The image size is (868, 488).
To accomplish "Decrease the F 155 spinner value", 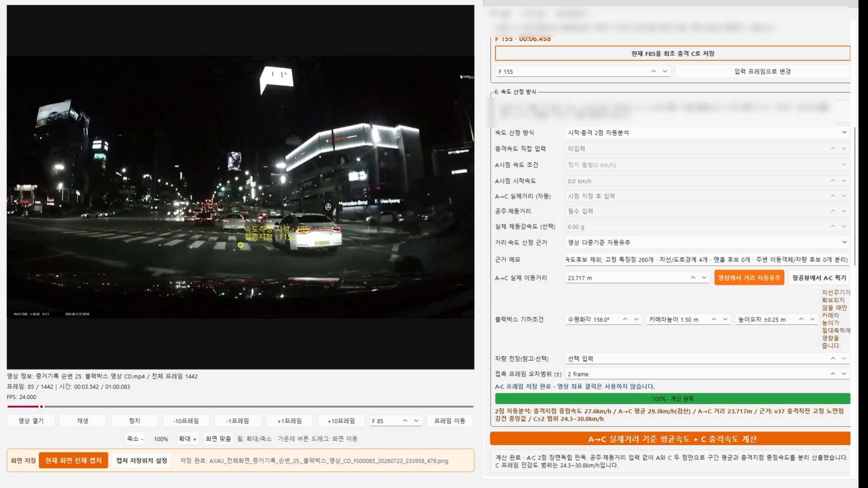I will point(665,71).
